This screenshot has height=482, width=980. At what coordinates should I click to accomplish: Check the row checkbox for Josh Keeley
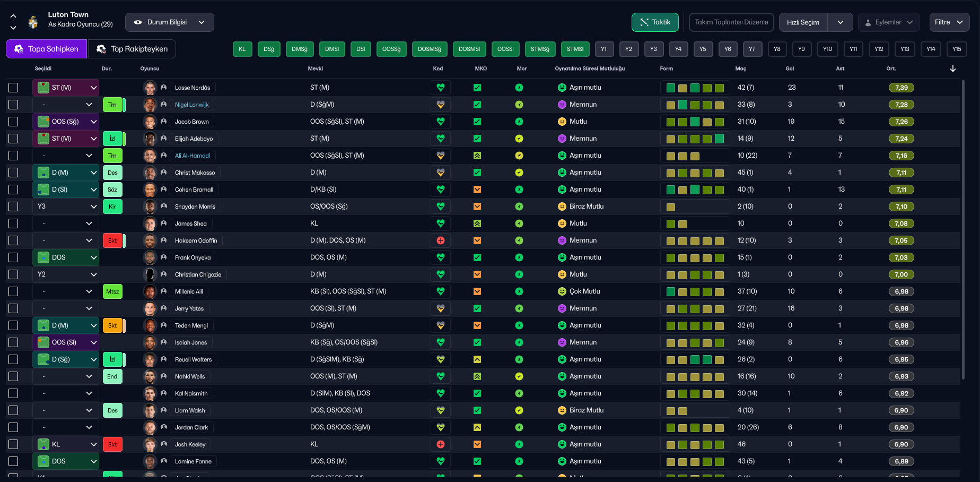[x=13, y=444]
